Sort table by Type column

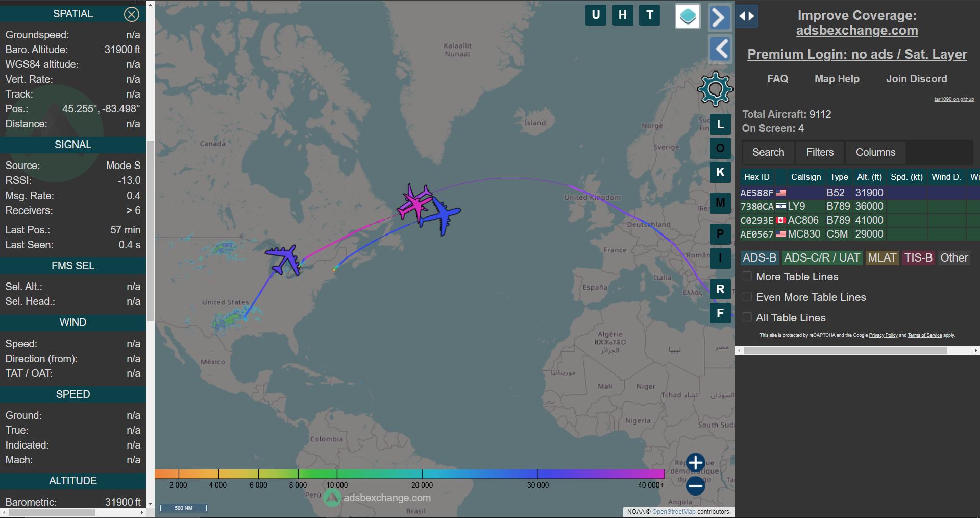click(839, 177)
